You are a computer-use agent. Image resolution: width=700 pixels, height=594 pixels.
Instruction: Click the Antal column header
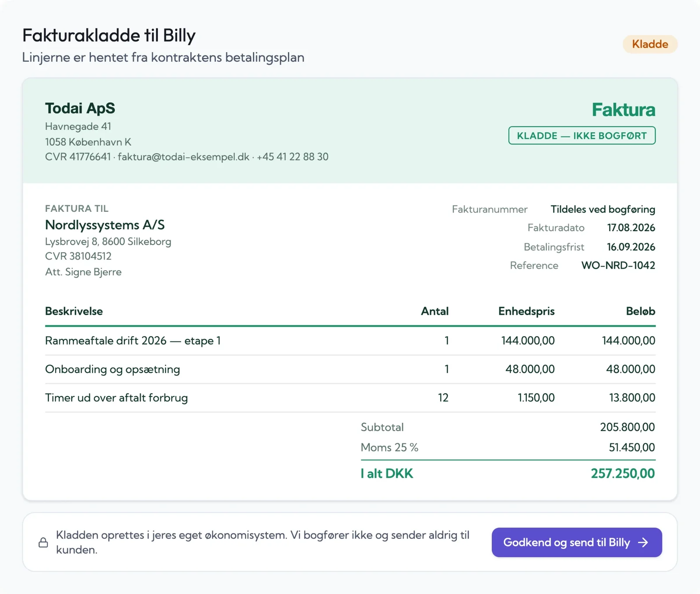[x=435, y=311]
